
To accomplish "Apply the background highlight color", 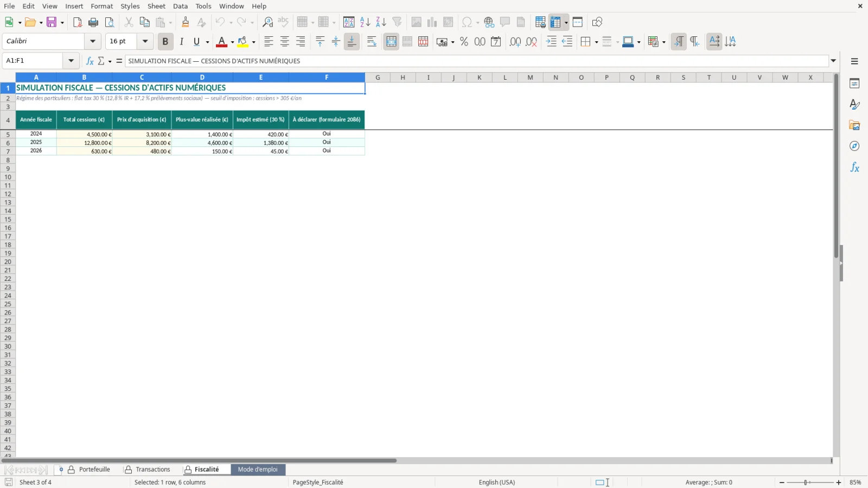I will [242, 42].
